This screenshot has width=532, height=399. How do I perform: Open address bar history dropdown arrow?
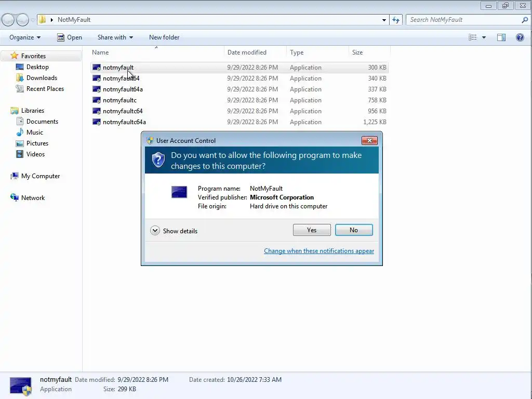click(384, 20)
